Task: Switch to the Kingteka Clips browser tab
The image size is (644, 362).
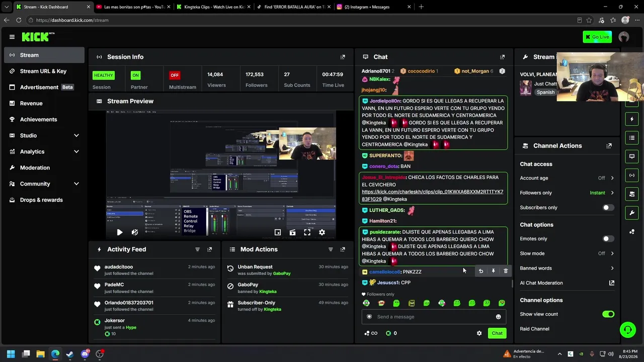Action: (213, 7)
